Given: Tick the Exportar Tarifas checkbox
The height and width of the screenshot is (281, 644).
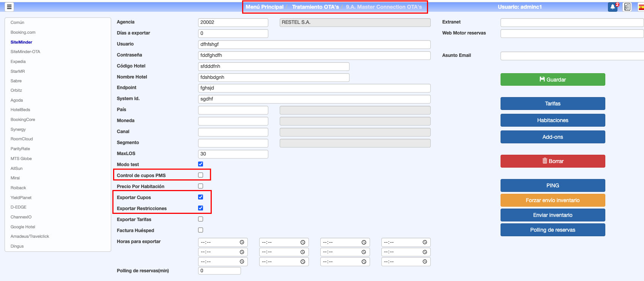Looking at the screenshot, I should [x=200, y=219].
